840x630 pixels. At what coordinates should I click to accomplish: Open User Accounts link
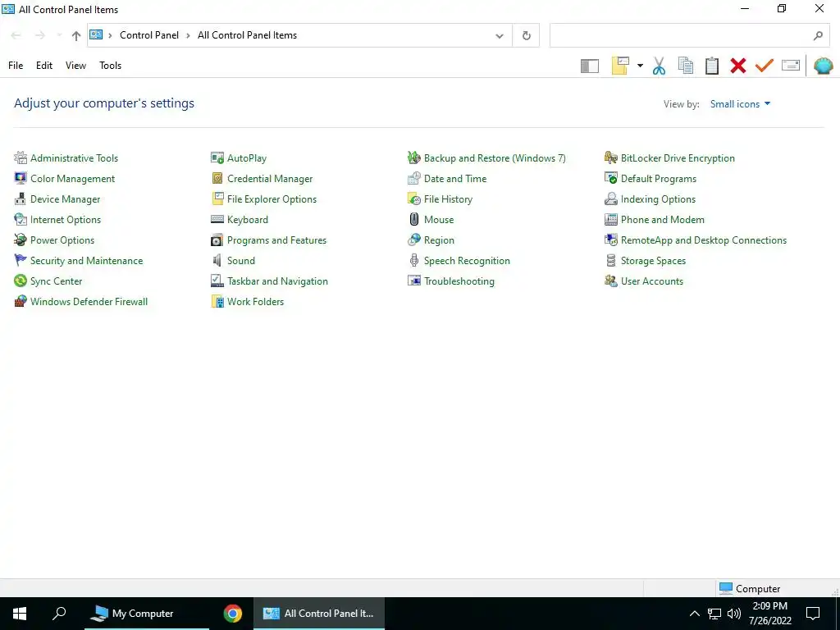pyautogui.click(x=652, y=281)
